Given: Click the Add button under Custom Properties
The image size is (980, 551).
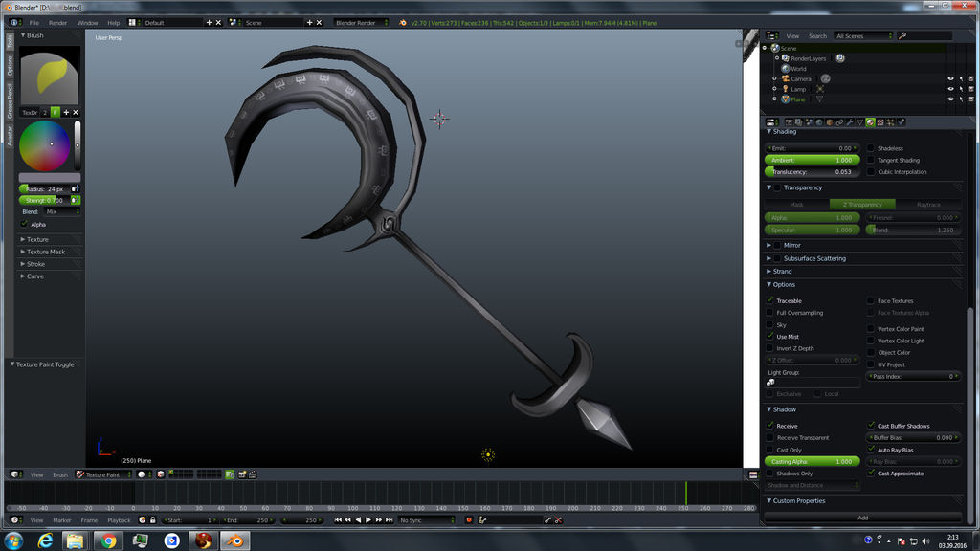Looking at the screenshot, I should tap(861, 517).
